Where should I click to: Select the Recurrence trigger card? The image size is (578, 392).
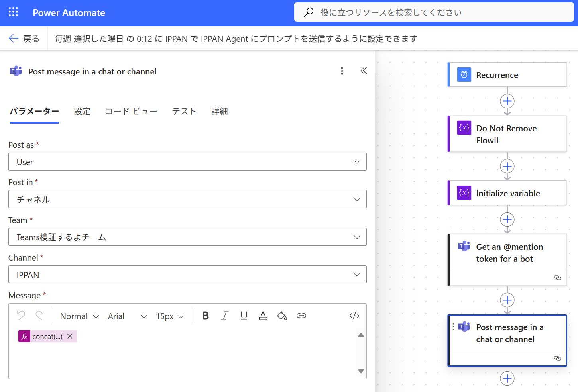point(507,74)
